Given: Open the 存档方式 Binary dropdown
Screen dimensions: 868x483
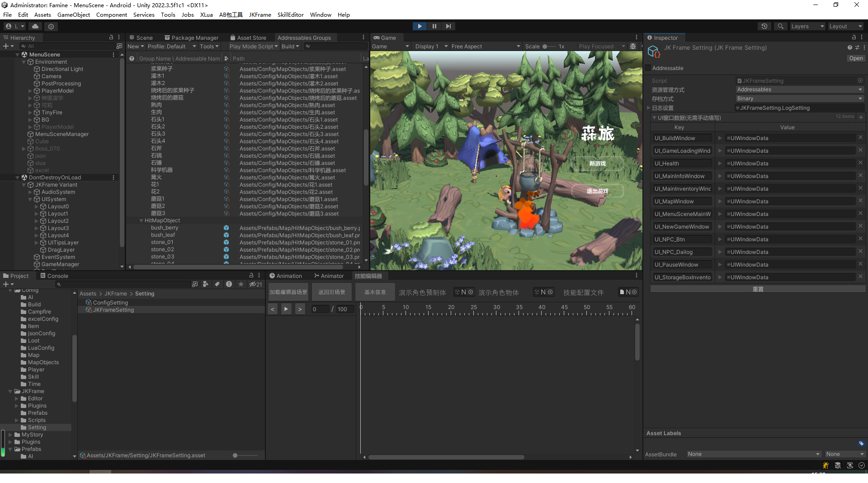Looking at the screenshot, I should tap(800, 98).
